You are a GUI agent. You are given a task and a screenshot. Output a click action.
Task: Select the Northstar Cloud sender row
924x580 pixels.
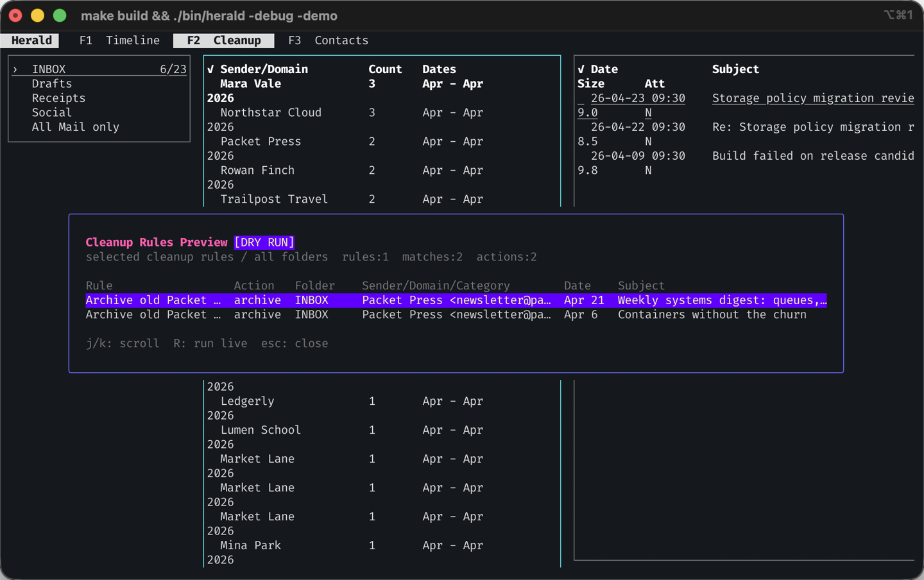point(381,112)
